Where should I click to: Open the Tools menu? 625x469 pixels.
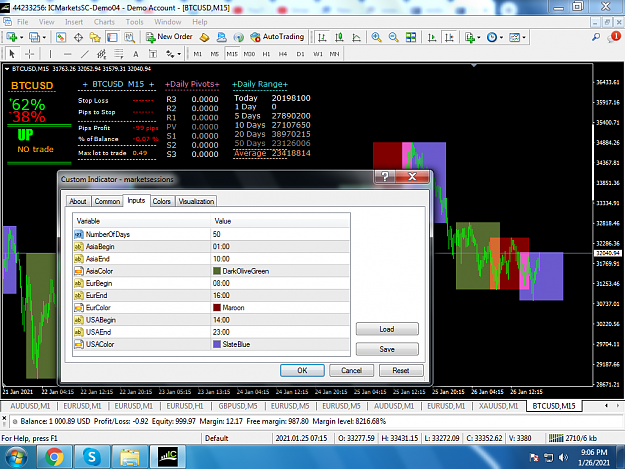click(134, 22)
